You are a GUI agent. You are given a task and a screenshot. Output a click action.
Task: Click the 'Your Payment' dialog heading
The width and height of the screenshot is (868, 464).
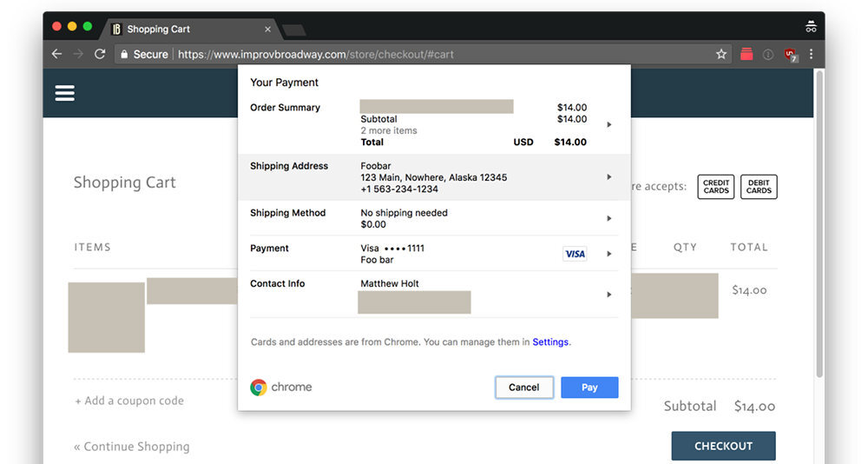coord(284,83)
